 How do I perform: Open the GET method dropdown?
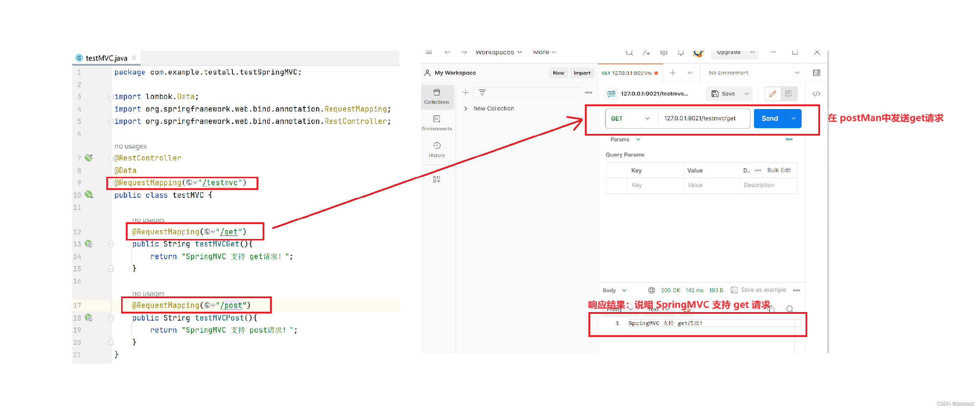(x=631, y=119)
